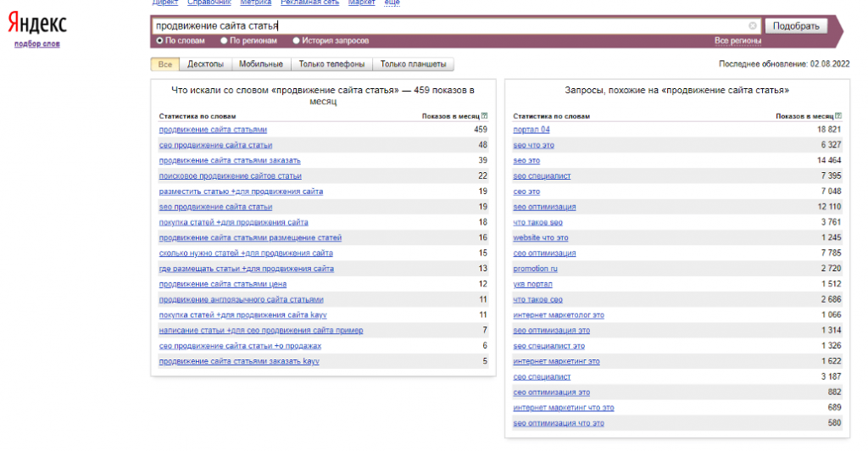Open similar query 'seo оптимизация что это'

tap(559, 423)
